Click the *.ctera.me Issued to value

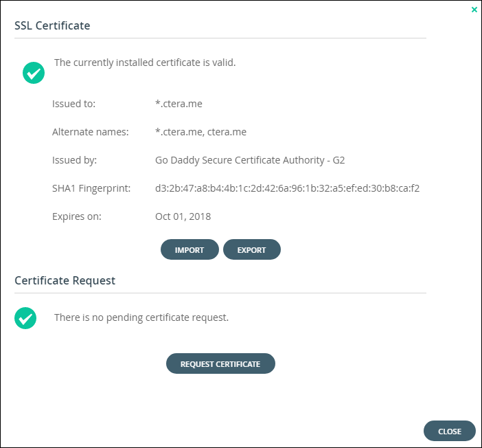(179, 104)
